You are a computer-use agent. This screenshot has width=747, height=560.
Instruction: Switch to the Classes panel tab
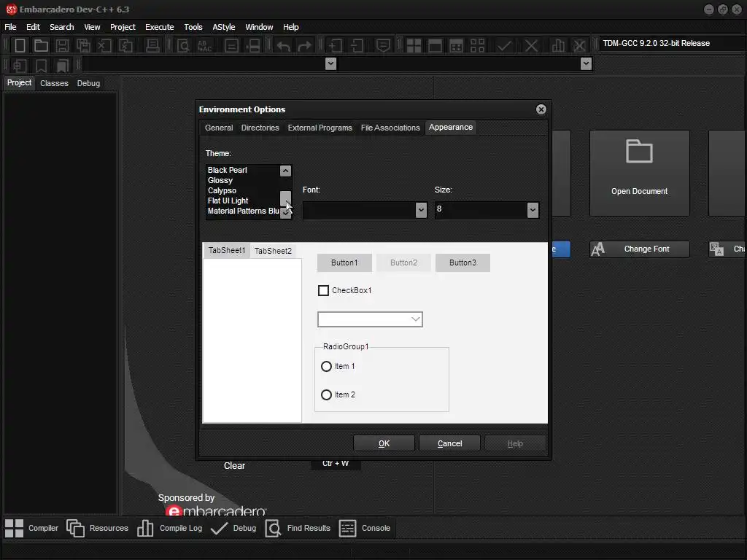54,83
